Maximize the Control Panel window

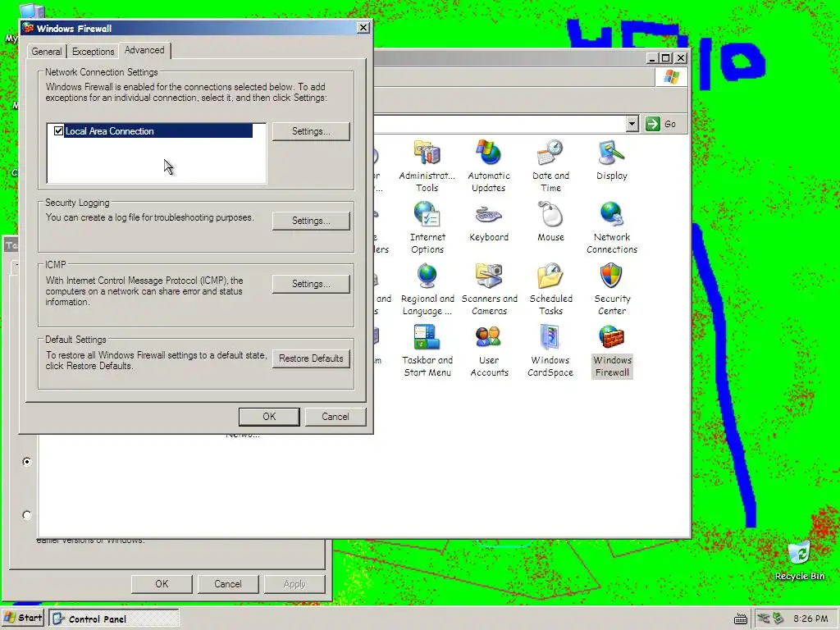[666, 58]
